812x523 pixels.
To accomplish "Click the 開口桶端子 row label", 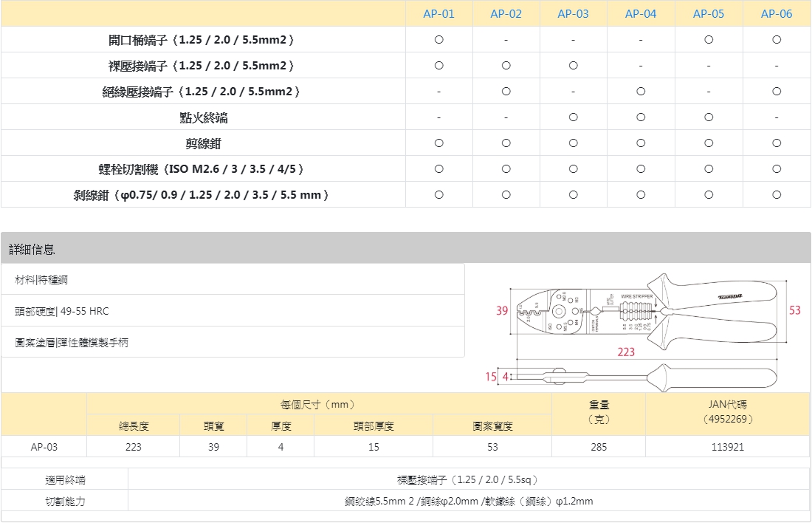I will pyautogui.click(x=203, y=40).
